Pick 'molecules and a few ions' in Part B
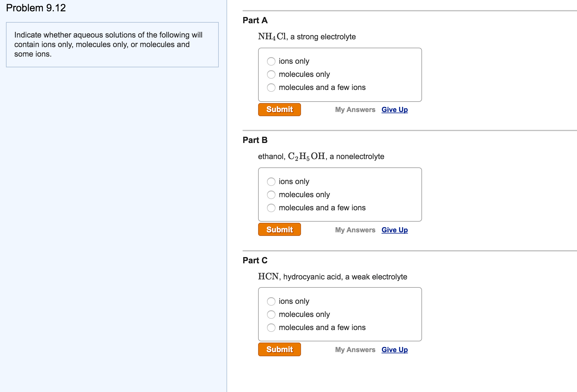577x392 pixels. pyautogui.click(x=271, y=208)
